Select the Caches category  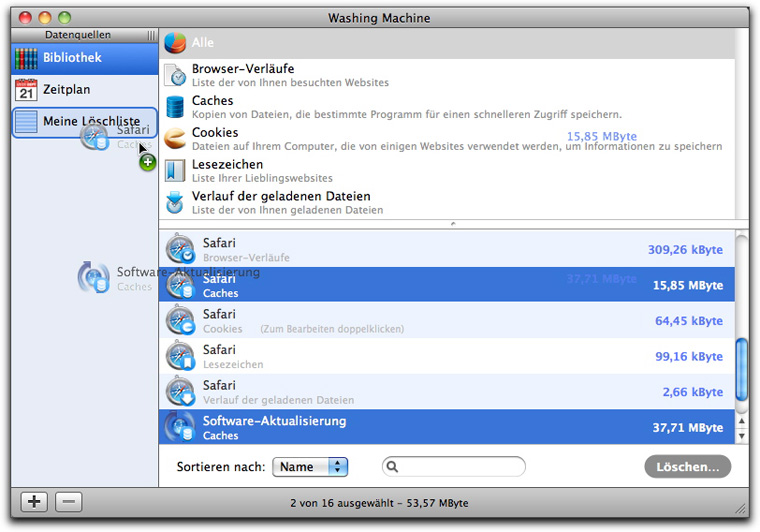[x=447, y=107]
